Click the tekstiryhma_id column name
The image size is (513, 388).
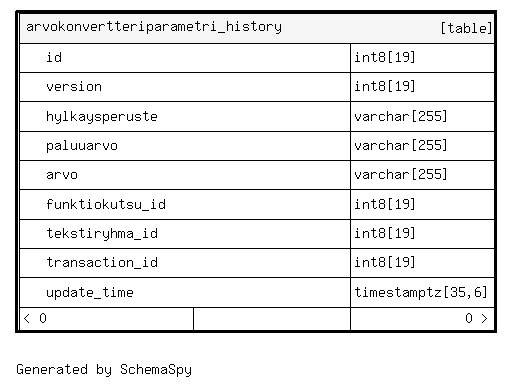click(x=102, y=234)
